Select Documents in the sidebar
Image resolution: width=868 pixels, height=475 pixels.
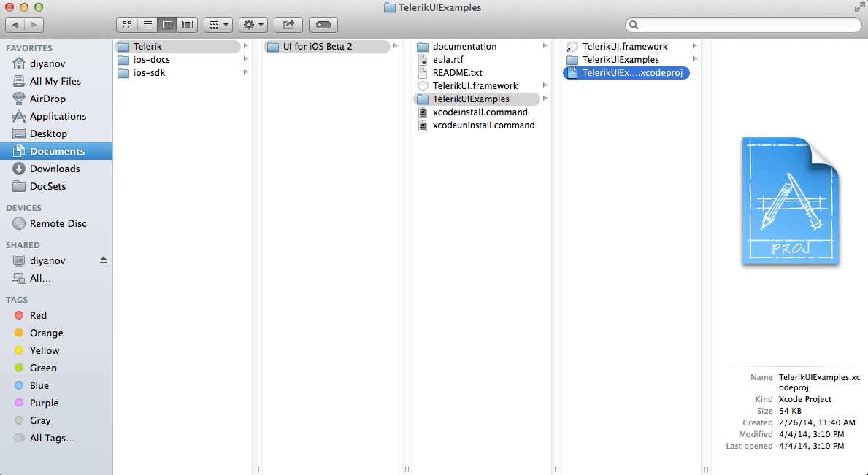pyautogui.click(x=56, y=151)
